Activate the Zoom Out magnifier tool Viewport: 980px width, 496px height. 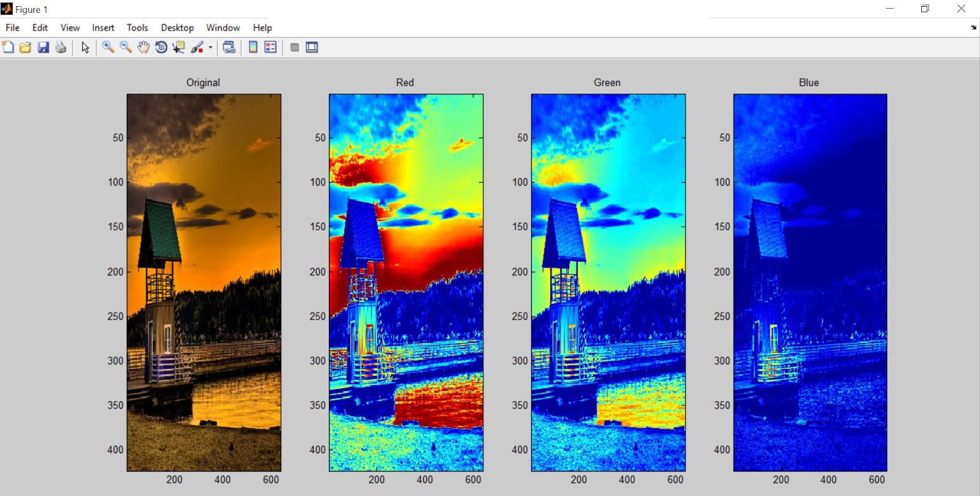pos(126,47)
